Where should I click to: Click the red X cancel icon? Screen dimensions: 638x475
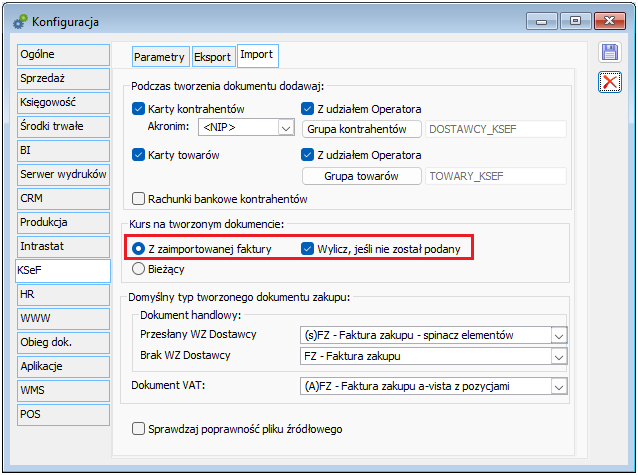(610, 82)
